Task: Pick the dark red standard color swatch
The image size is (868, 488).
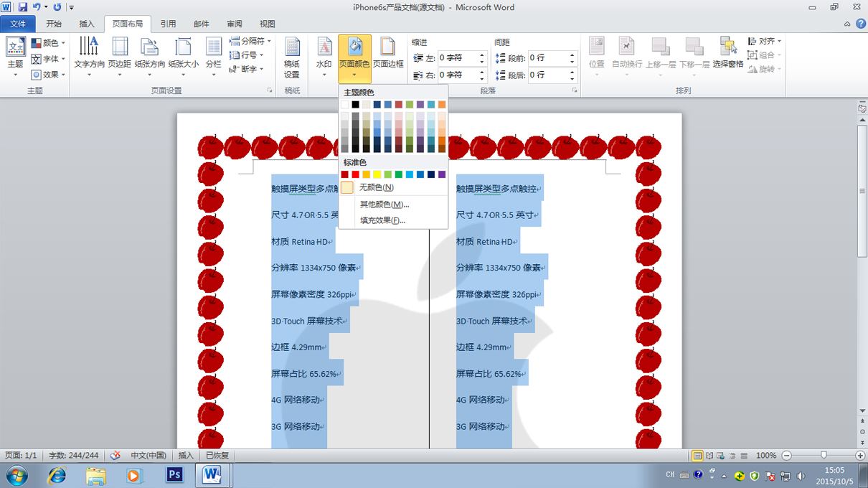Action: tap(345, 174)
